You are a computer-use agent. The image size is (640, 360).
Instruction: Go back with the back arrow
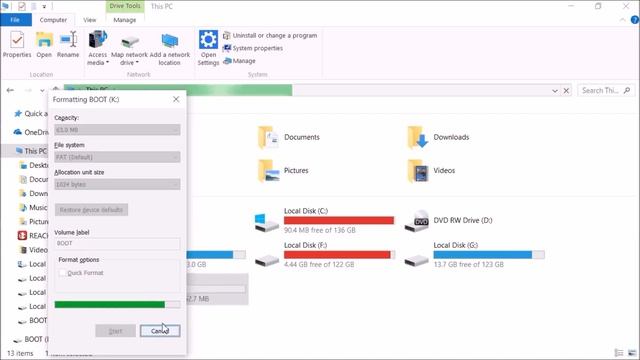[10, 90]
